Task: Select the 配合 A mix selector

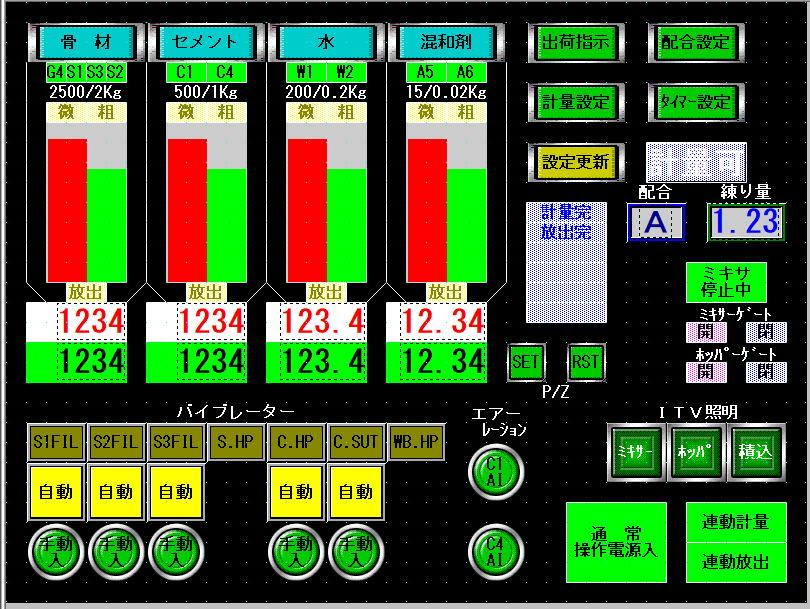Action: click(655, 222)
